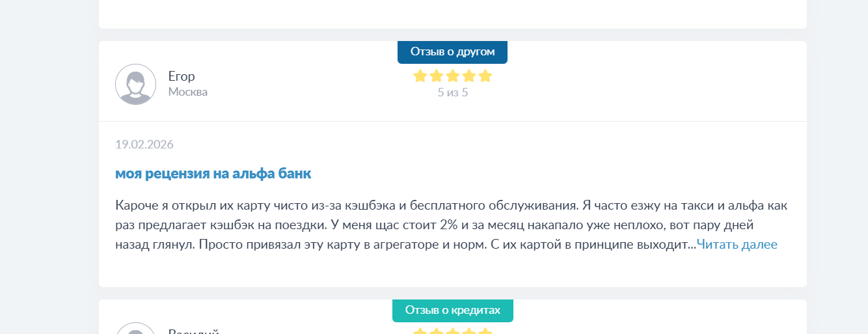Expand review with 'Читать далее' link
This screenshot has width=868, height=334.
(x=737, y=245)
